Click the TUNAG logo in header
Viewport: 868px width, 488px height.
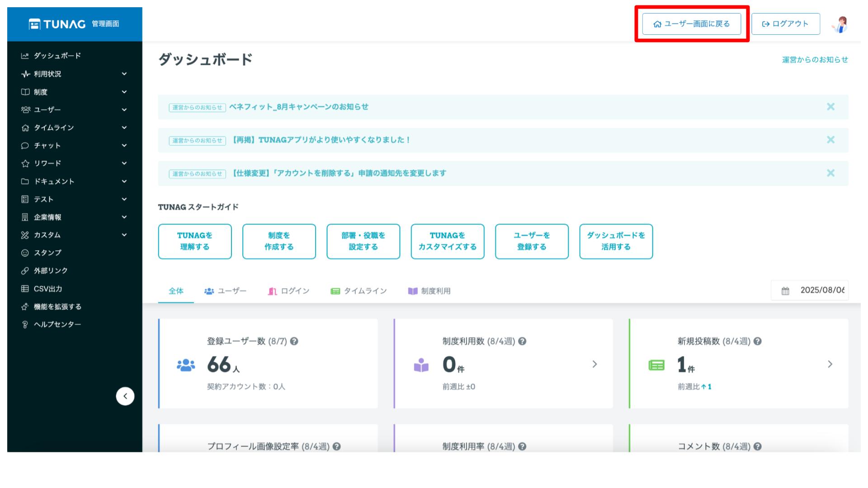(57, 24)
